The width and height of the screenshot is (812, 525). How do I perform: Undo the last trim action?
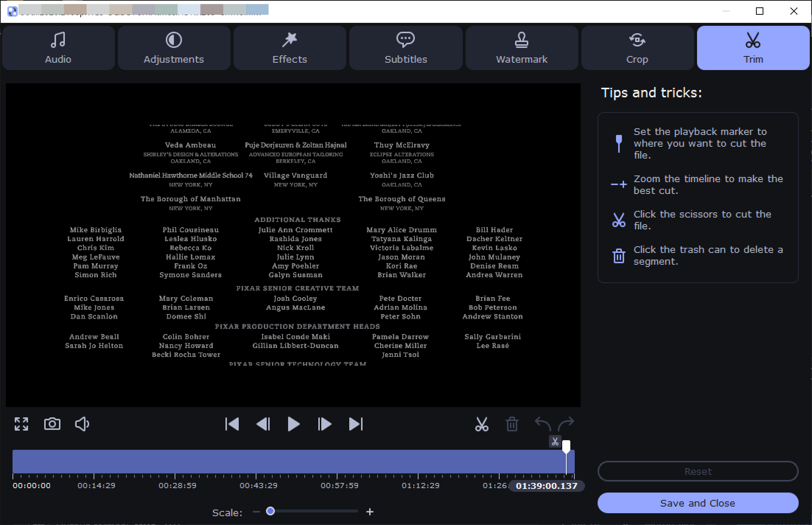tap(543, 424)
